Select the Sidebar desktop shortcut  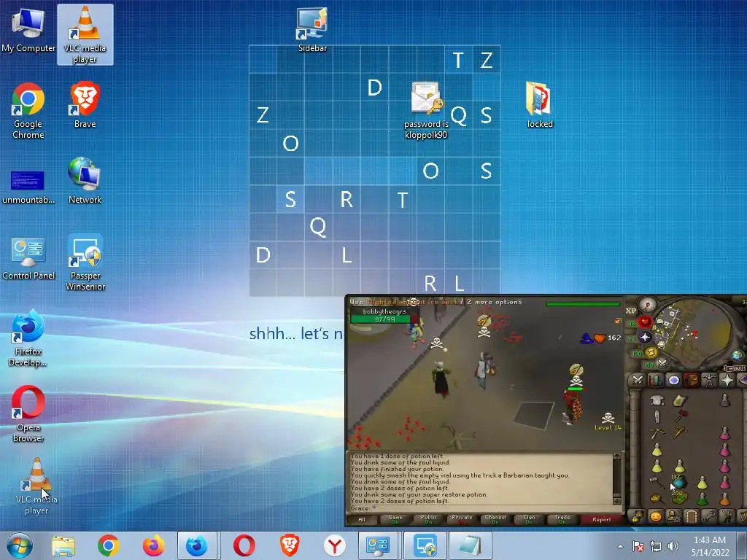[x=312, y=29]
